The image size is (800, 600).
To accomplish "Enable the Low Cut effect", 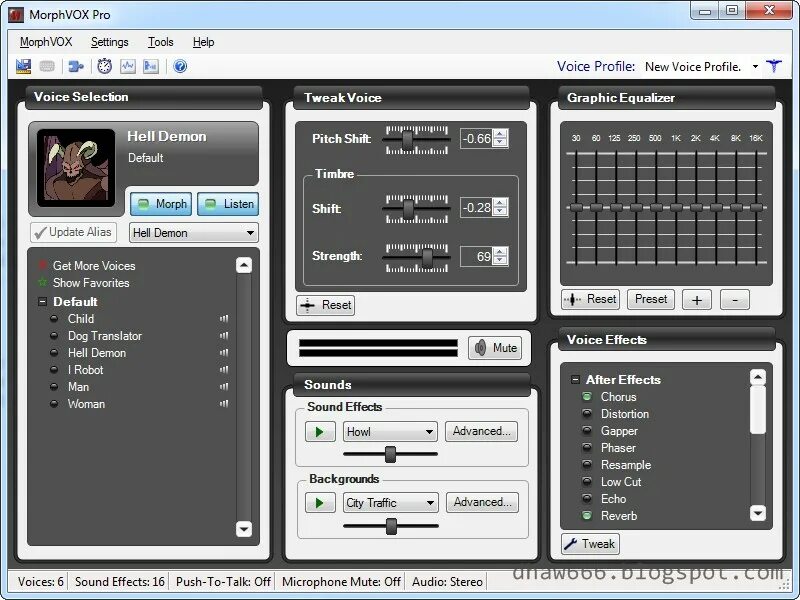I will (x=587, y=481).
